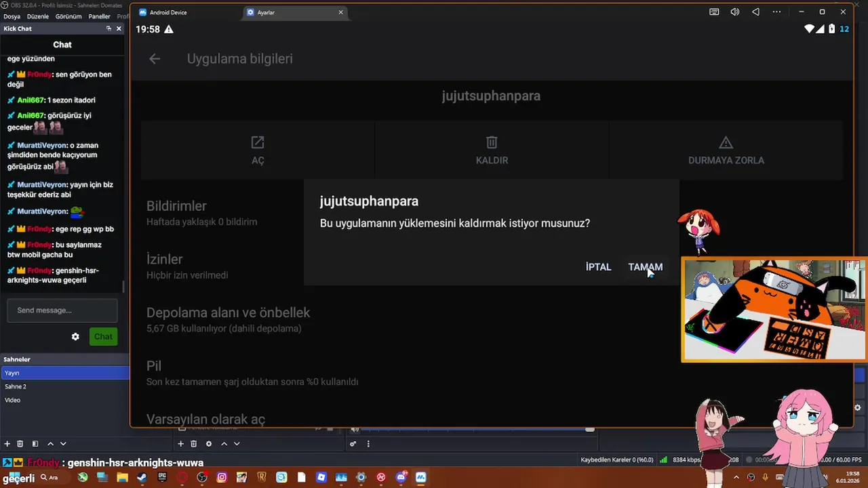The image size is (868, 488).
Task: Open the Pil battery row
Action: click(492, 373)
